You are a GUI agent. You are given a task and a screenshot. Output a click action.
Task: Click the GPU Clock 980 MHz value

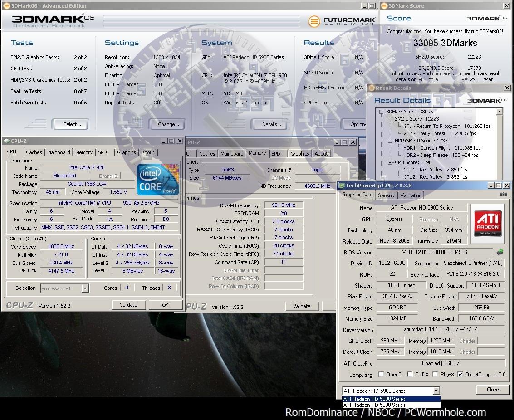[x=391, y=341]
